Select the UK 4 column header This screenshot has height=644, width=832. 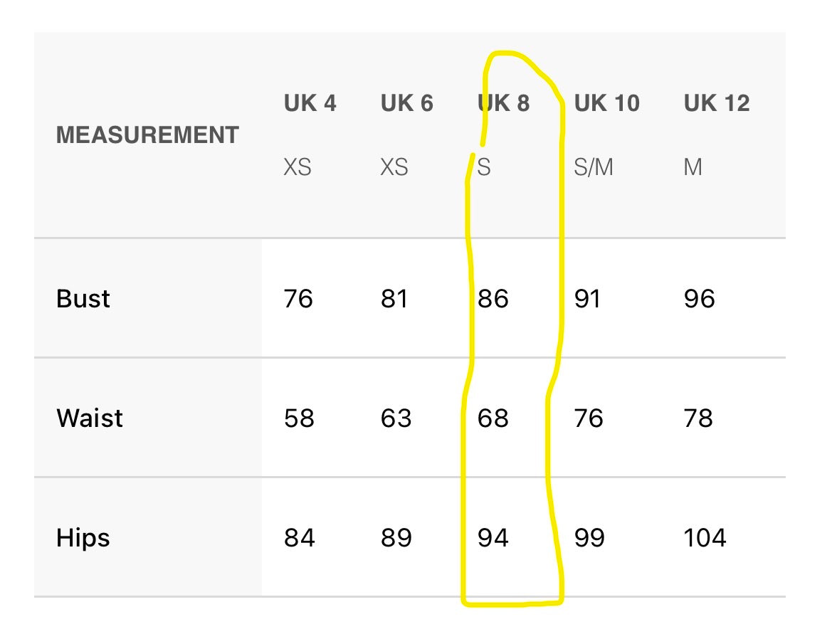[310, 103]
